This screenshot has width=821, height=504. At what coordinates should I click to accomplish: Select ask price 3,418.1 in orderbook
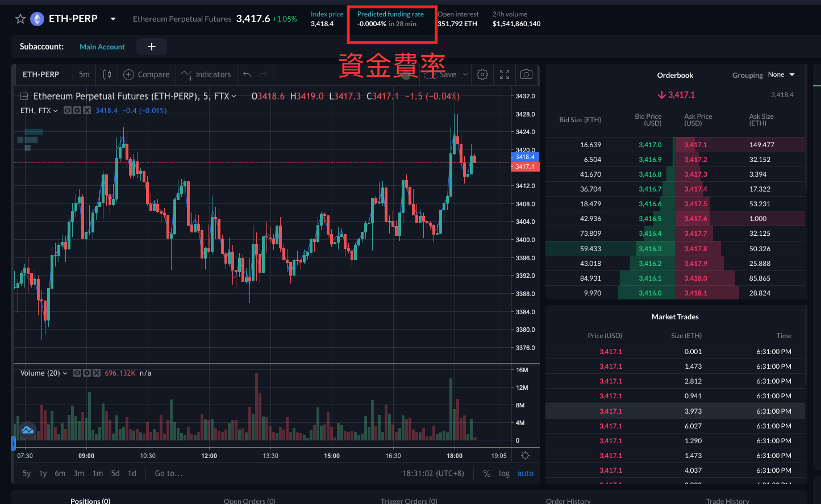pos(695,293)
